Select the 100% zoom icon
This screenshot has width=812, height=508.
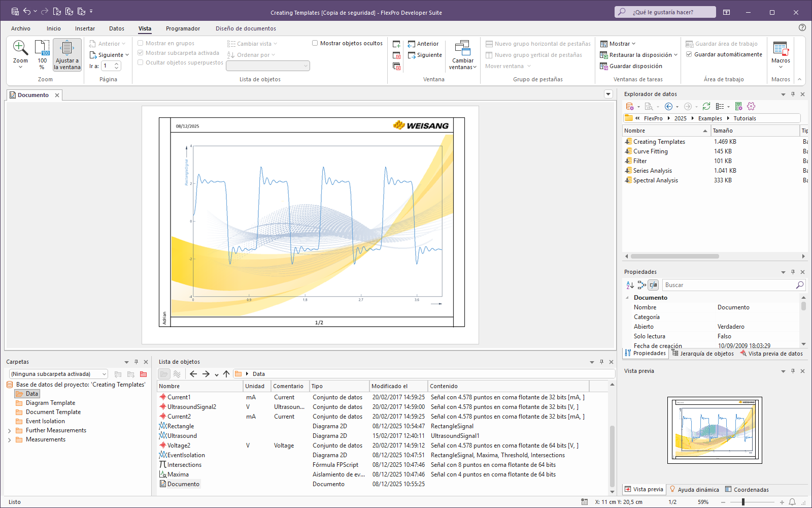pos(42,49)
